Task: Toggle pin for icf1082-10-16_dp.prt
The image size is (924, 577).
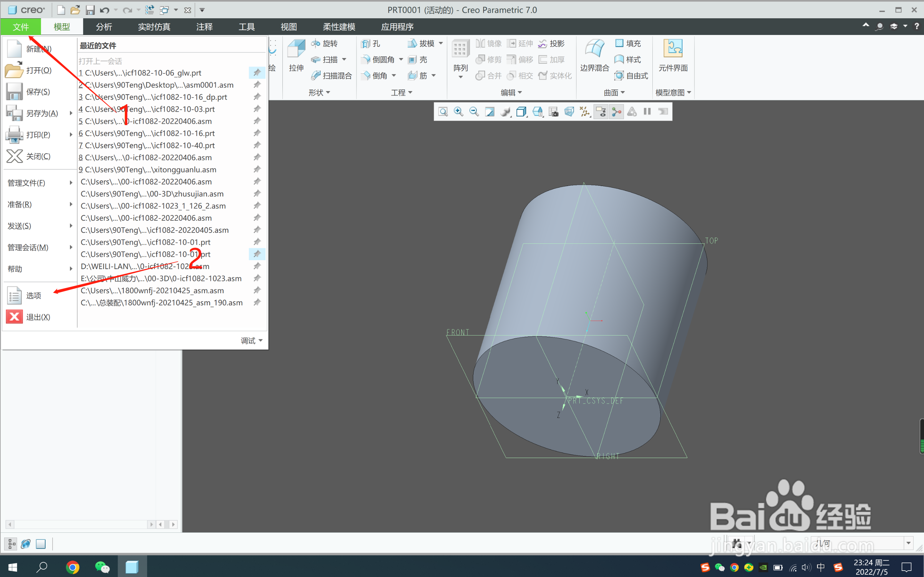Action: (x=257, y=97)
